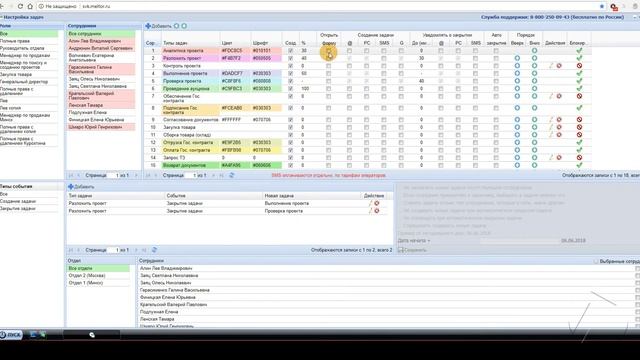This screenshot has width=640, height=360.
Task: Select role Менеджер по продажам
Action: point(25,55)
